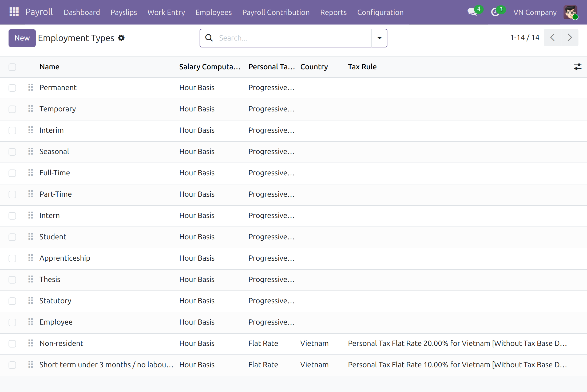Go to the Payslips menu

tap(124, 12)
